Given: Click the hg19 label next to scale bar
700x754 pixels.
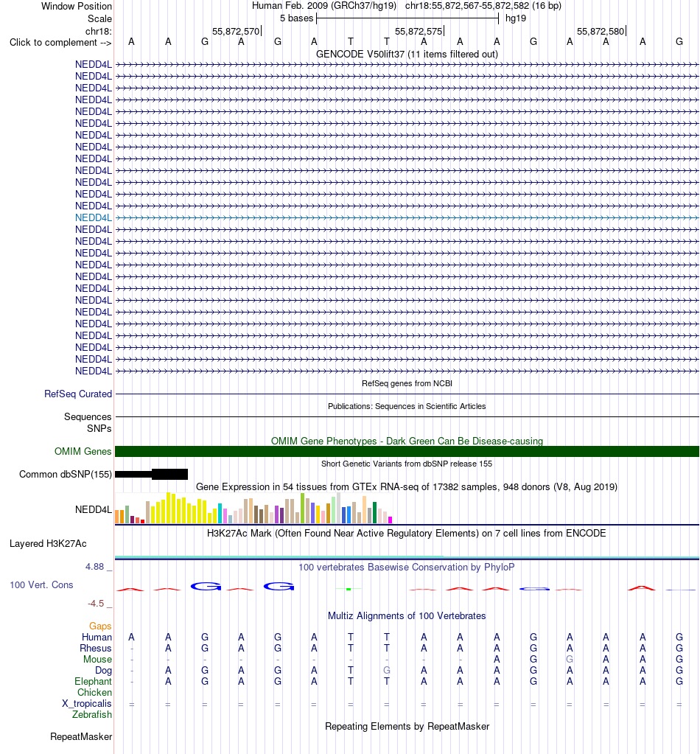Looking at the screenshot, I should tap(515, 18).
